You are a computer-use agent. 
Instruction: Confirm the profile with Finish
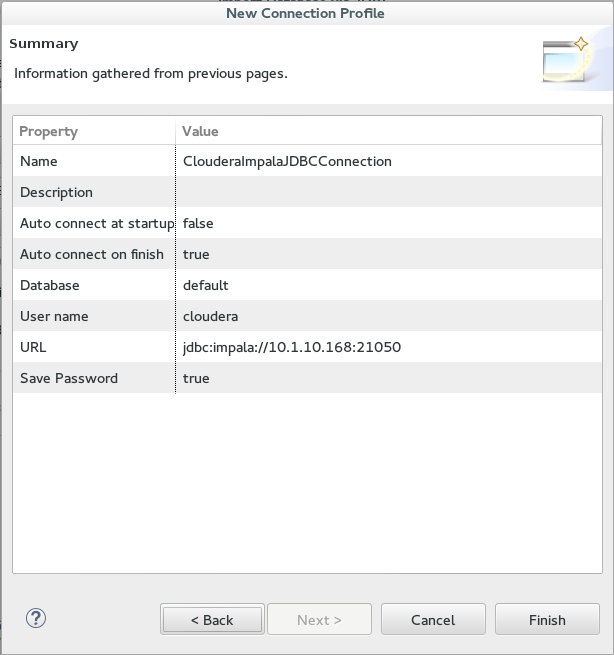(x=547, y=619)
